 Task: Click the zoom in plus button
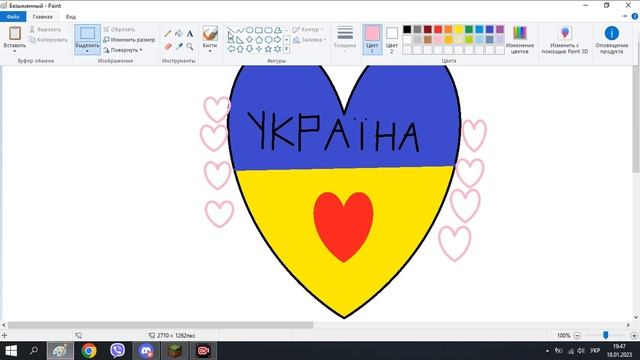(634, 336)
